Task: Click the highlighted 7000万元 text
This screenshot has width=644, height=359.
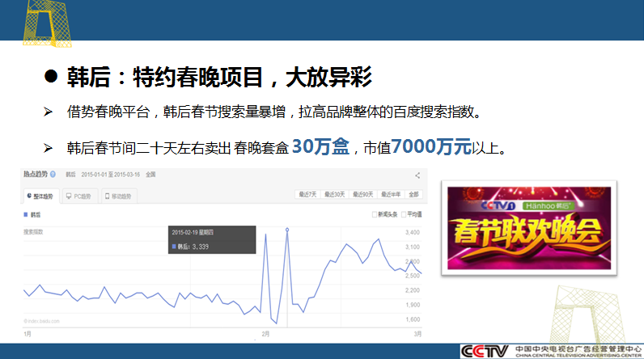Action: pyautogui.click(x=431, y=146)
